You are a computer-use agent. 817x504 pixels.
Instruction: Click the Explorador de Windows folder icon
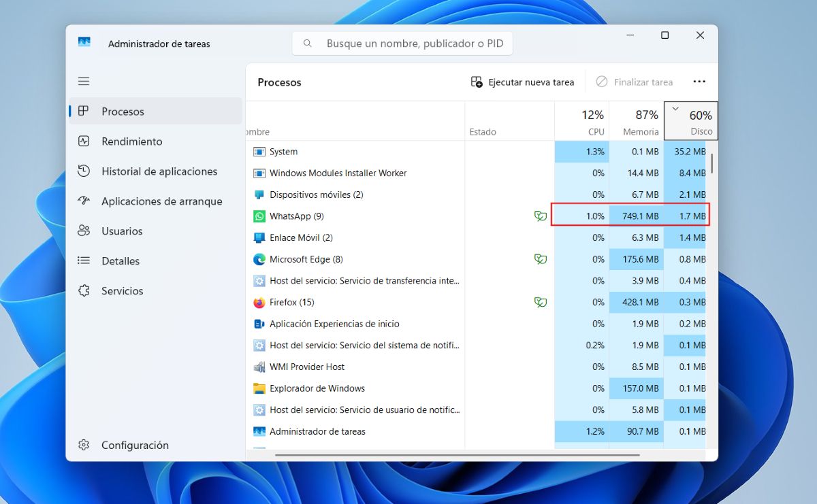[259, 388]
